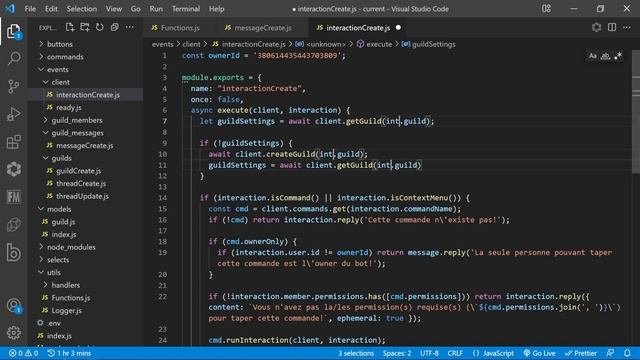Toggle Match Case in find widget
640x360 pixels.
point(593,56)
